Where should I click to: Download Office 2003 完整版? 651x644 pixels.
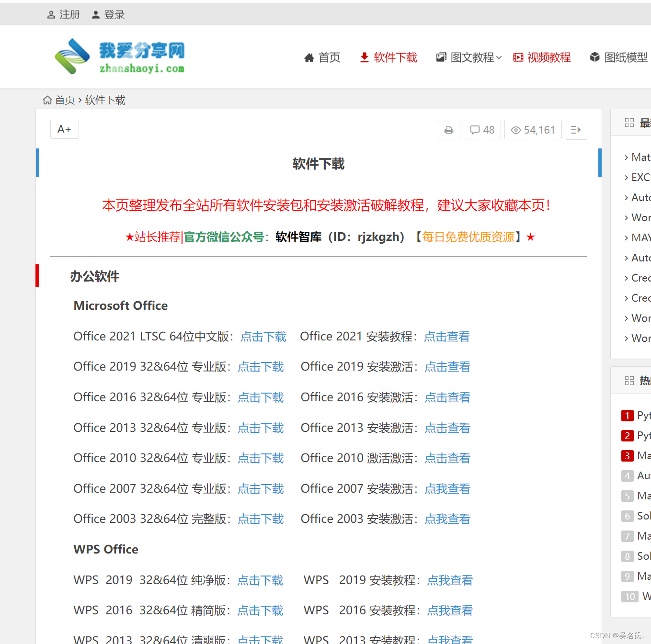pyautogui.click(x=261, y=519)
